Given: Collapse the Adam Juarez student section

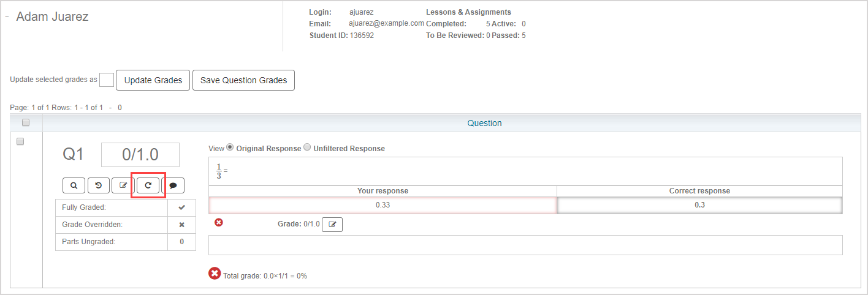Looking at the screenshot, I should (7, 17).
